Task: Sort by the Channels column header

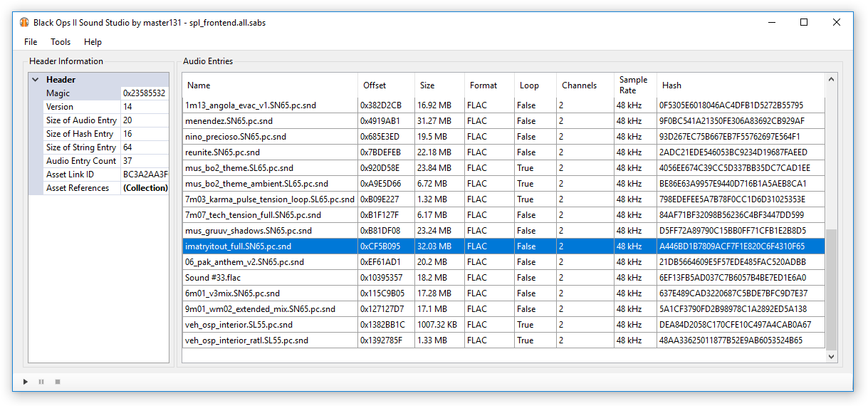Action: click(x=585, y=85)
